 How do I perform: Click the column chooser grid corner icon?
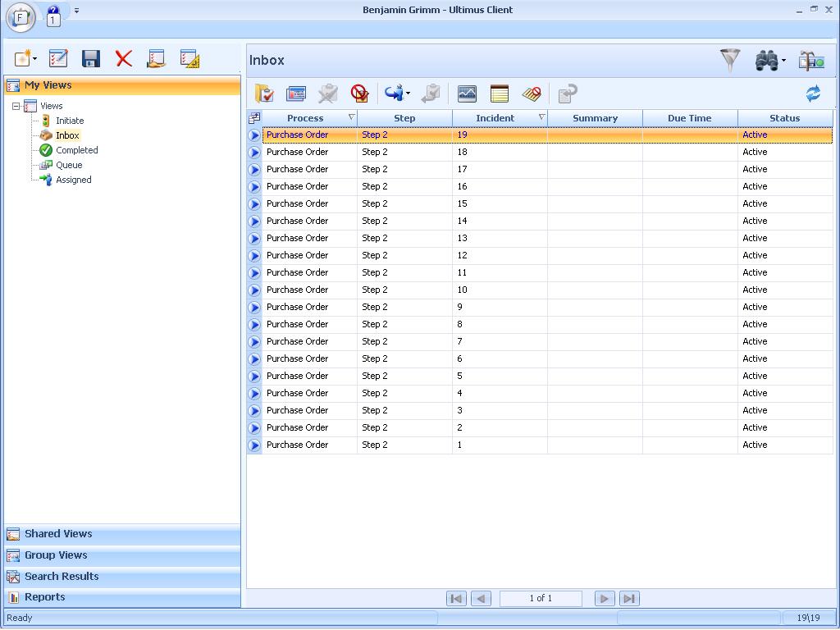point(254,118)
